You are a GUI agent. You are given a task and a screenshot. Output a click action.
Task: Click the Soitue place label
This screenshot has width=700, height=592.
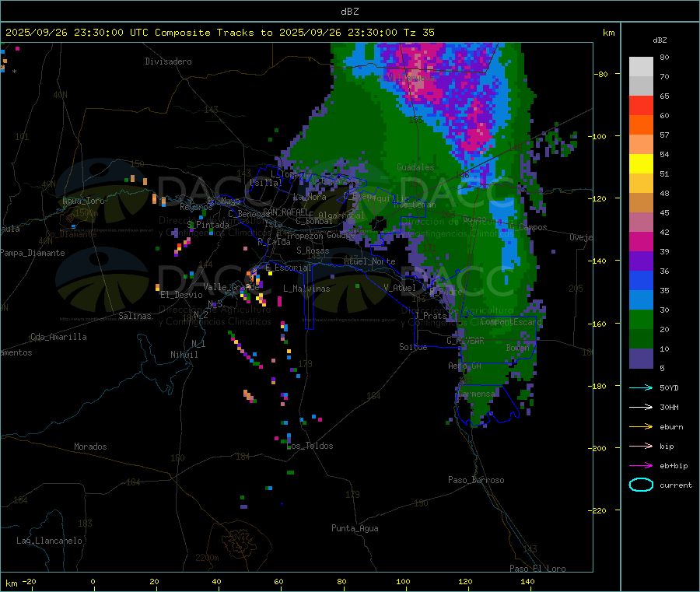pos(413,347)
